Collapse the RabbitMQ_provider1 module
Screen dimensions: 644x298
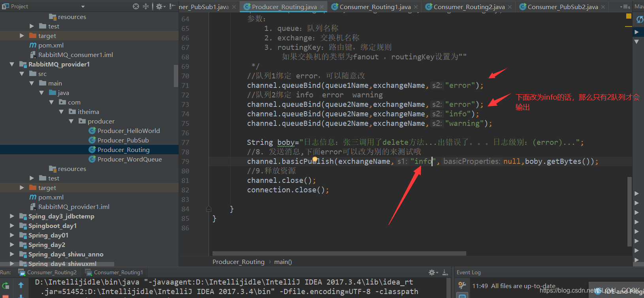point(12,64)
